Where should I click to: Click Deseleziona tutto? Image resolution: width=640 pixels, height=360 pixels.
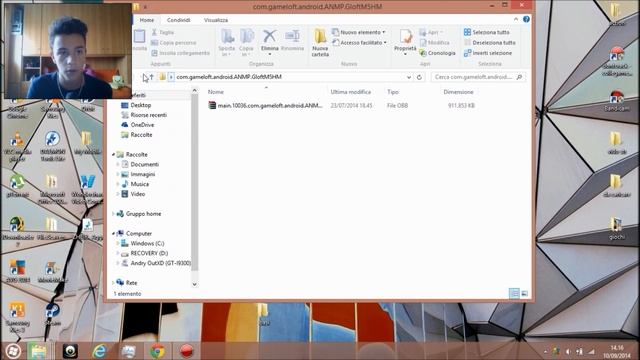tap(490, 42)
